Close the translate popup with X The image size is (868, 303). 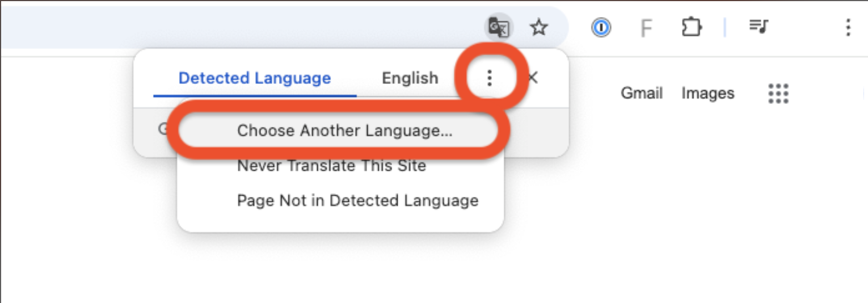pos(533,78)
